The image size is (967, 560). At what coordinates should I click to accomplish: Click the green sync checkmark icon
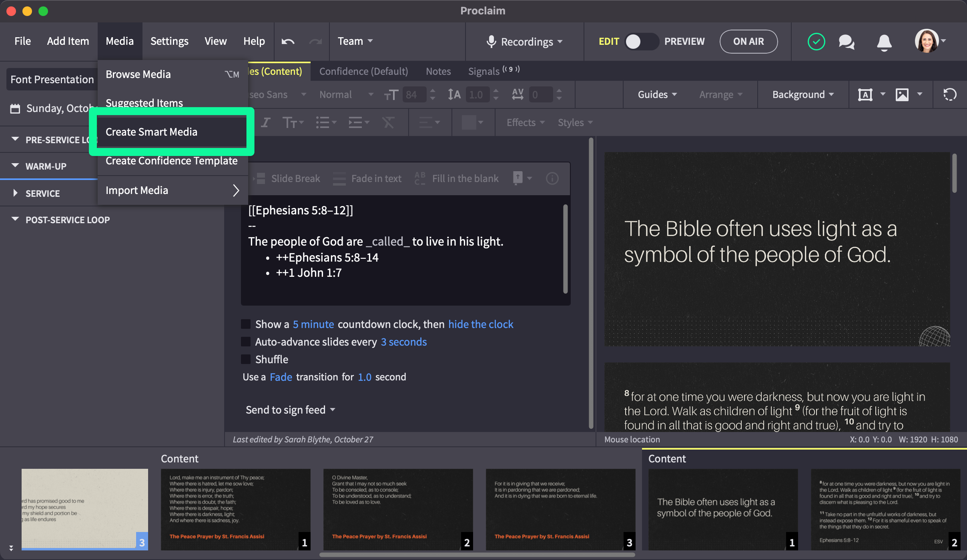(x=816, y=42)
